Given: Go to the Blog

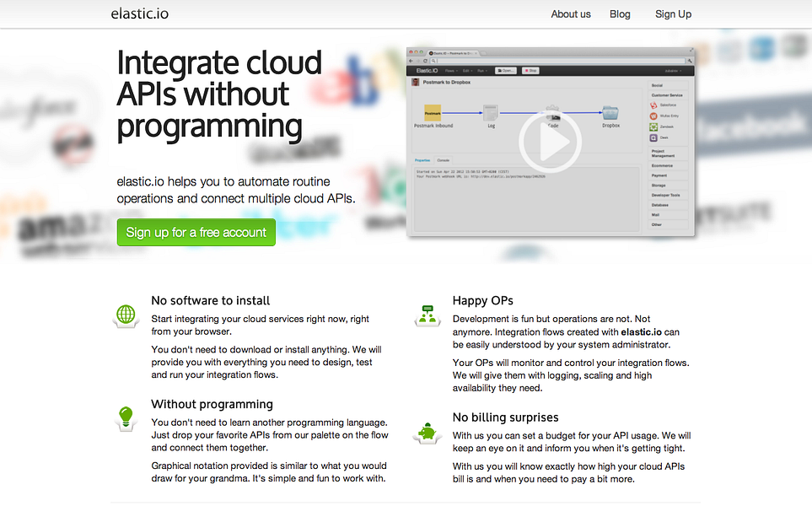Looking at the screenshot, I should click(620, 14).
